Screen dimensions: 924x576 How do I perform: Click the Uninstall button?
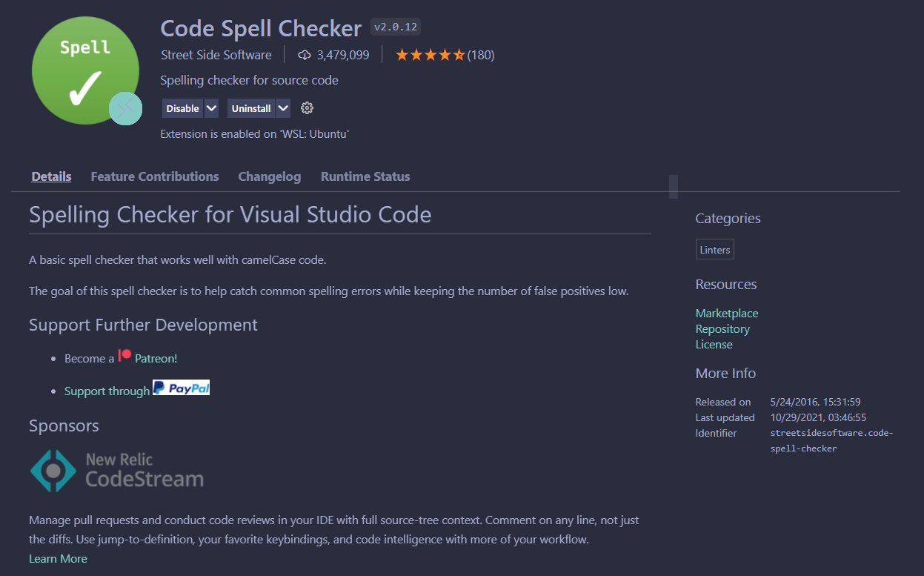click(251, 108)
